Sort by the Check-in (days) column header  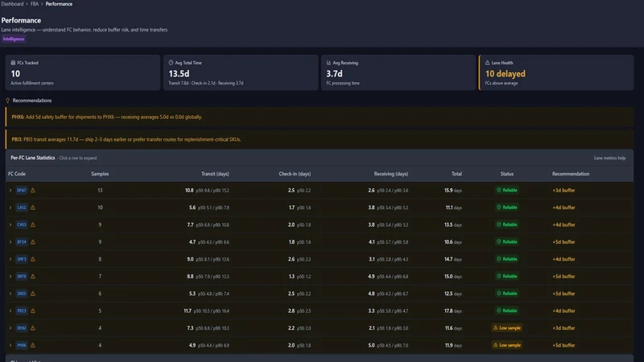(x=295, y=174)
